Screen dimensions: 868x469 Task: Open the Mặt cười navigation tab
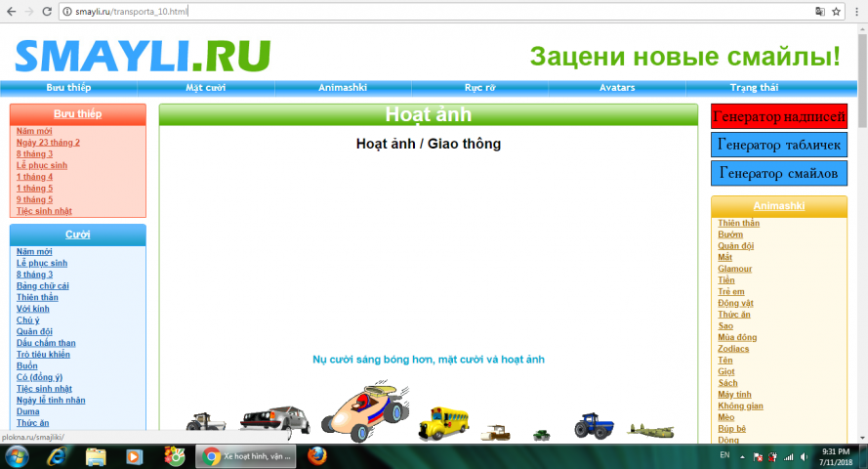(206, 88)
